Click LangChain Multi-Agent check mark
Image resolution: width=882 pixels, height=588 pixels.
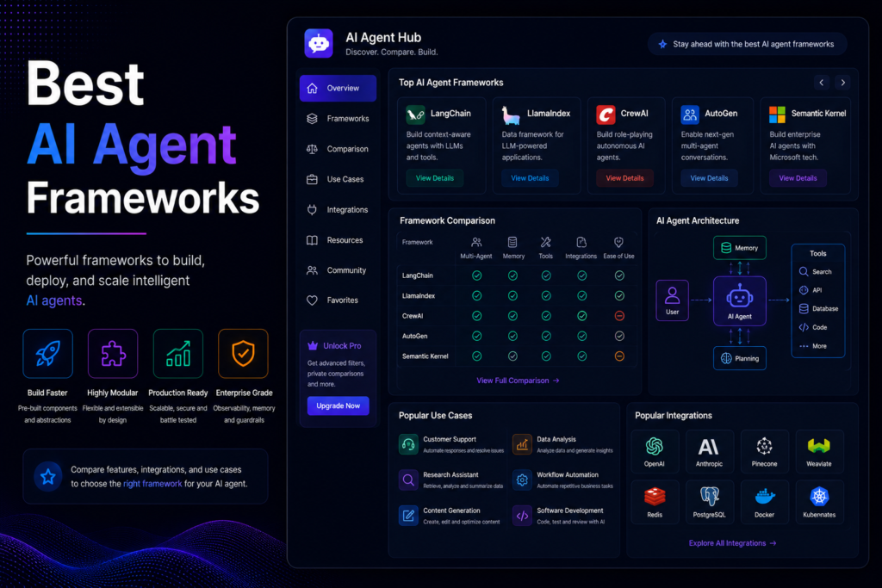point(477,275)
